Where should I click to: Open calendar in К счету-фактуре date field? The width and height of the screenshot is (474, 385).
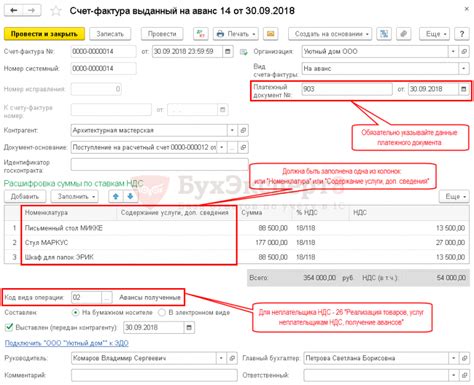(223, 110)
